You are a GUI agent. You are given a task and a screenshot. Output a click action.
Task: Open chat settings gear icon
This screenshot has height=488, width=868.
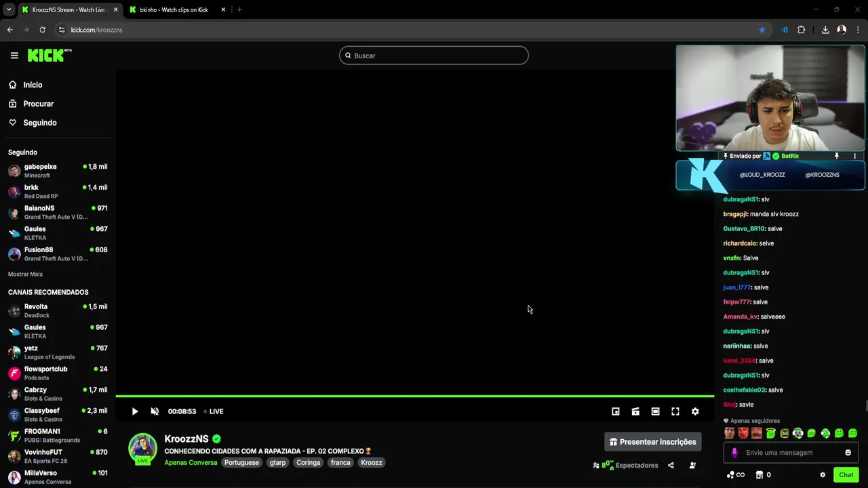(823, 475)
